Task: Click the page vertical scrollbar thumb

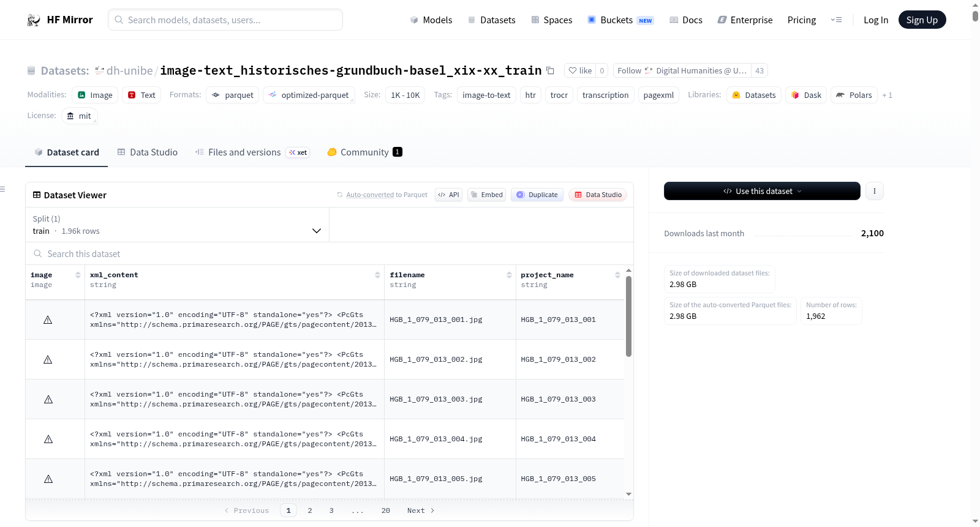Action: [975, 15]
